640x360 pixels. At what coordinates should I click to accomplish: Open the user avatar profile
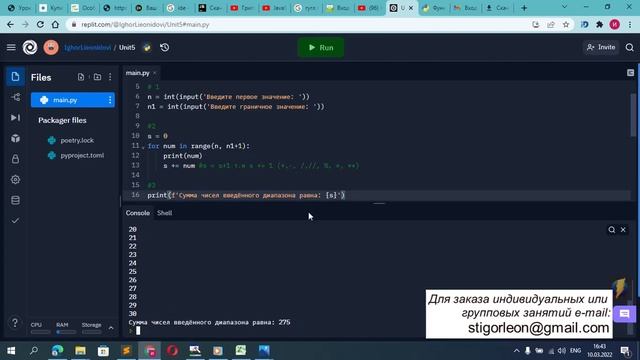tap(51, 48)
